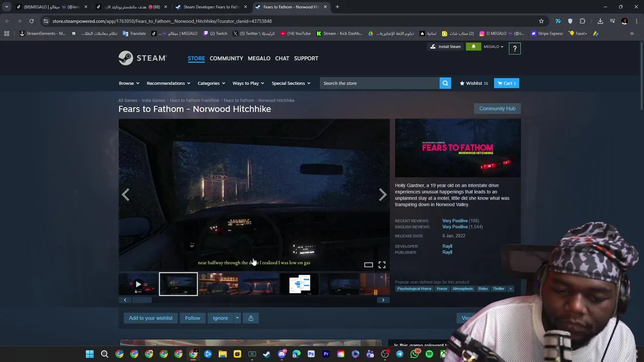644x362 pixels.
Task: Click the Ignore button
Action: tap(220, 318)
